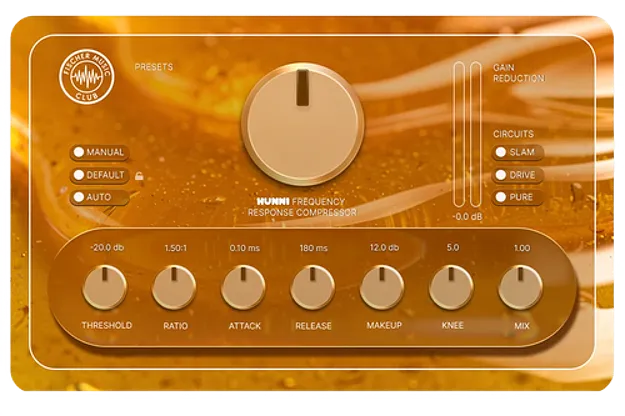Image resolution: width=625 pixels, height=416 pixels.
Task: Click the MAKEUP label text
Action: tap(384, 325)
